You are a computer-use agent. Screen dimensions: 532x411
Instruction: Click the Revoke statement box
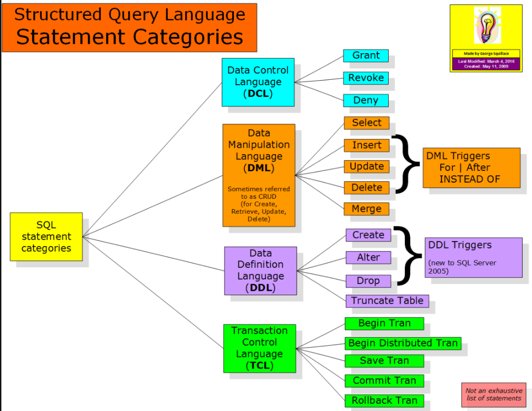pos(366,78)
